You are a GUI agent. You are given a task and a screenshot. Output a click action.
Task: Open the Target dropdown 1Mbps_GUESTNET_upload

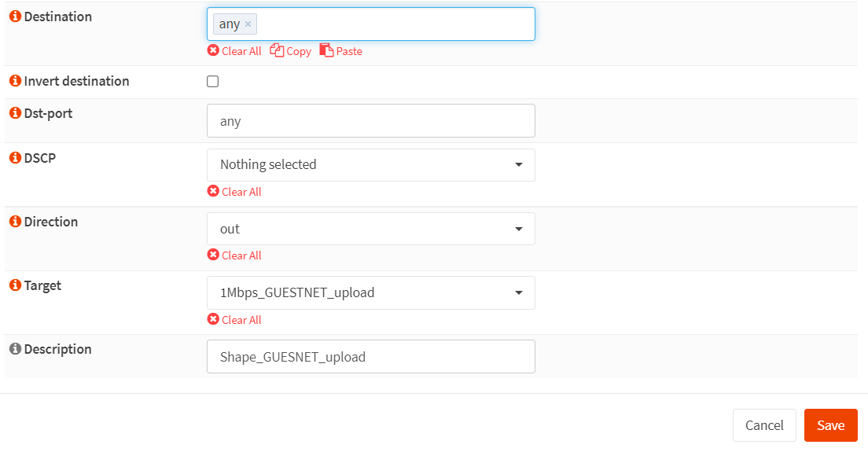tap(370, 292)
